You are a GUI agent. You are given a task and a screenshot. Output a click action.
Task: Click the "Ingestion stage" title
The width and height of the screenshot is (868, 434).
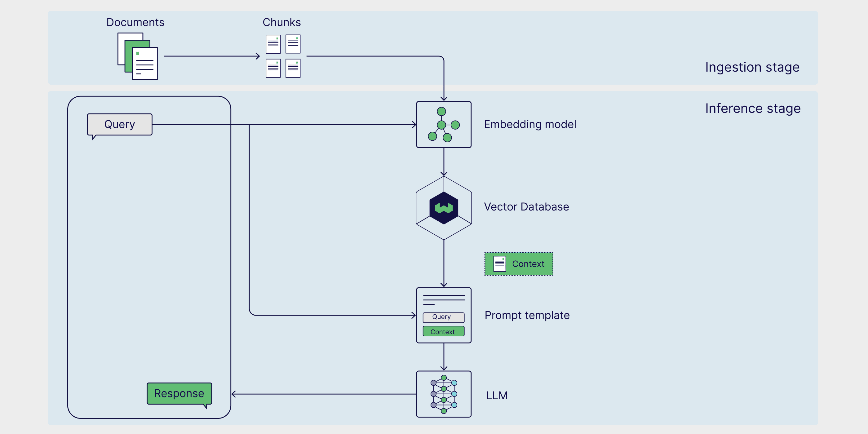(752, 67)
